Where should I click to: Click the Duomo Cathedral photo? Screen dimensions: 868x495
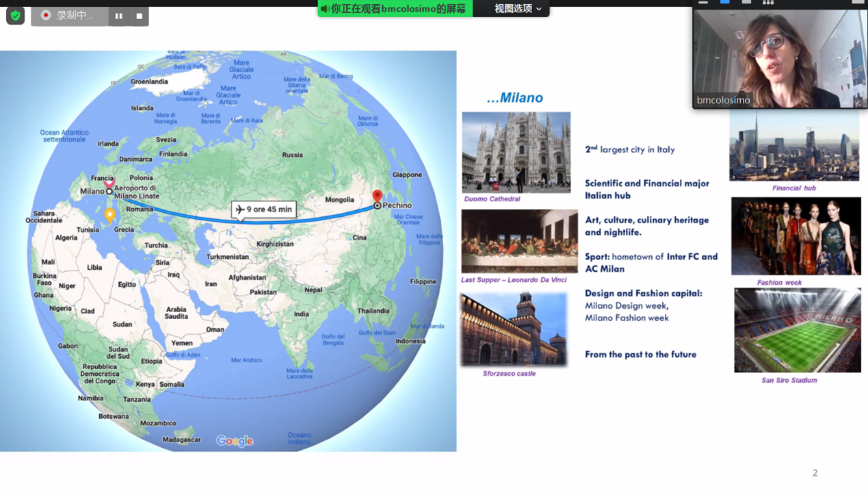516,153
